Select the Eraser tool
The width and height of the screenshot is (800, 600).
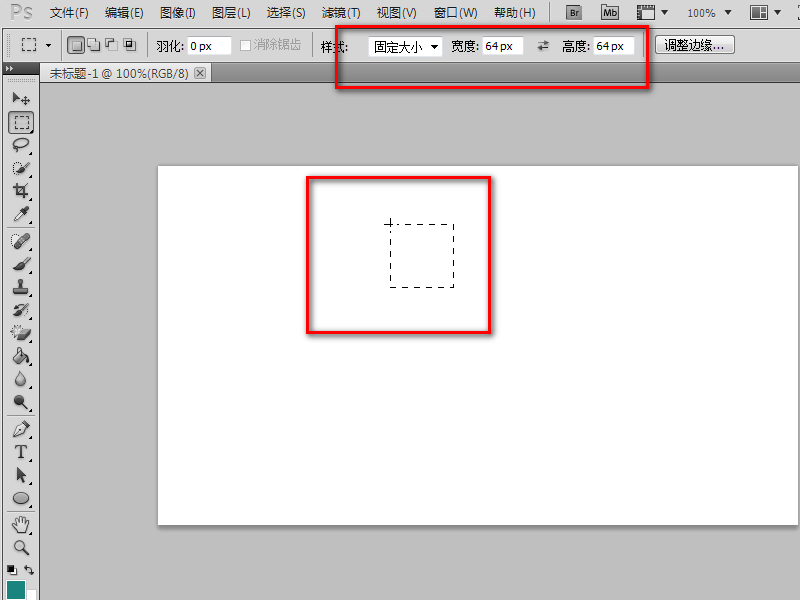pos(21,333)
